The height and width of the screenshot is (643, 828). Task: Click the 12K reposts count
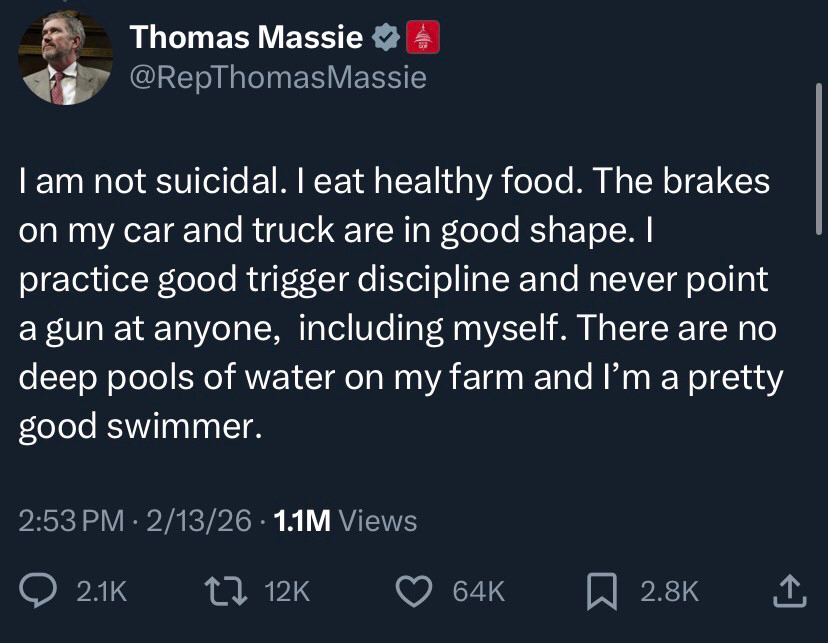[290, 593]
